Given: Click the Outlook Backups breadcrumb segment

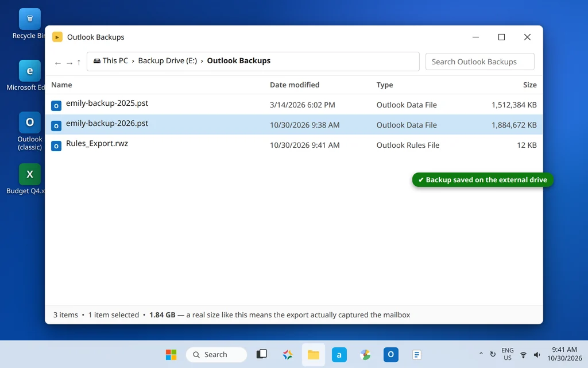Looking at the screenshot, I should click(x=238, y=61).
